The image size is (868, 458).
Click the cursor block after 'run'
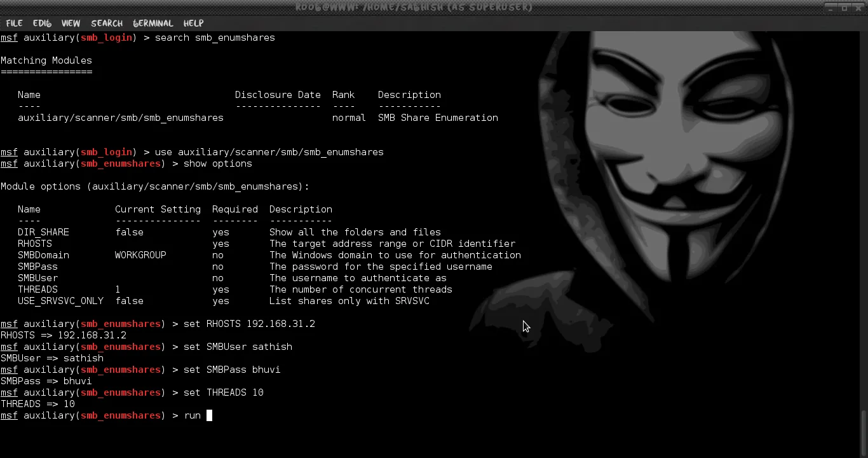(x=209, y=415)
